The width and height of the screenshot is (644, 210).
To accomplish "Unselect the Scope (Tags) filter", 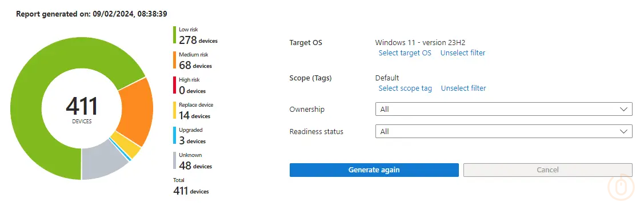I will point(463,88).
